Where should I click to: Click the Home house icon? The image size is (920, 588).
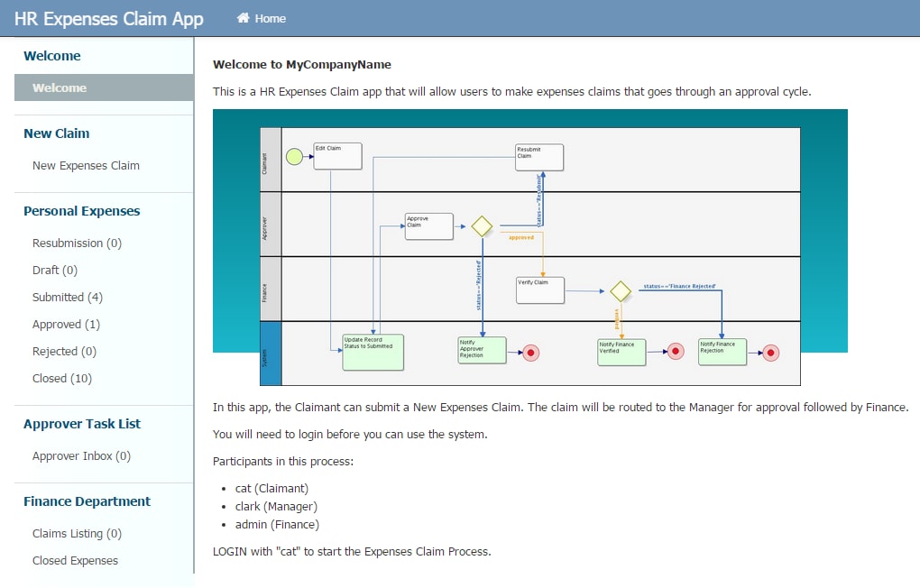pos(243,18)
